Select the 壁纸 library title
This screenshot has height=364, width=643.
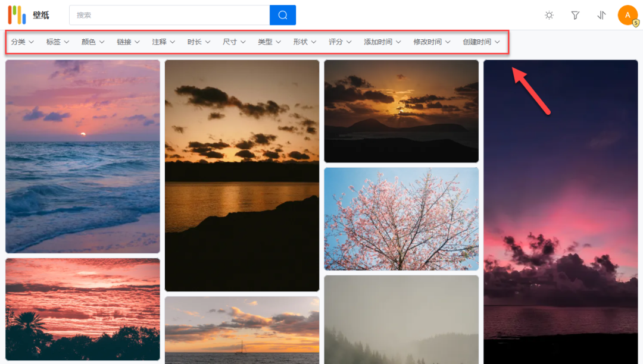(x=39, y=15)
